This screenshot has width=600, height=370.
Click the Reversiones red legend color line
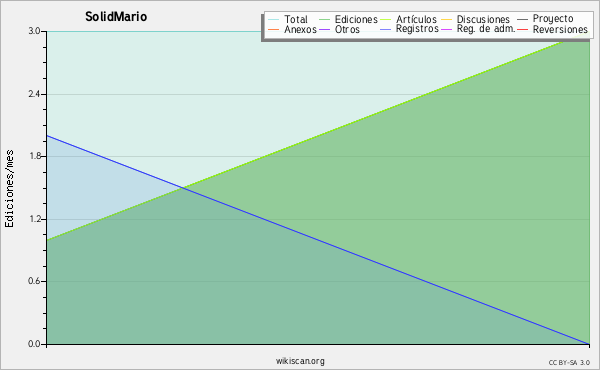pyautogui.click(x=523, y=30)
